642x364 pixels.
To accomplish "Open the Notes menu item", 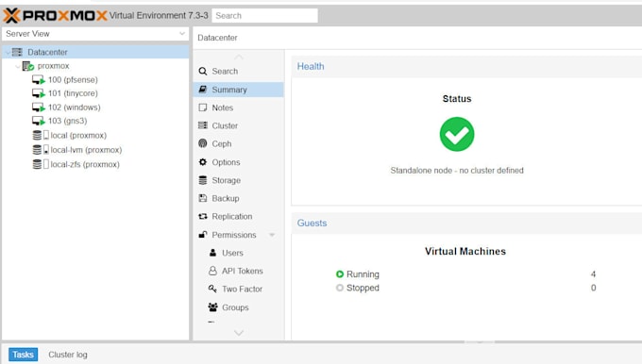I will (238, 108).
